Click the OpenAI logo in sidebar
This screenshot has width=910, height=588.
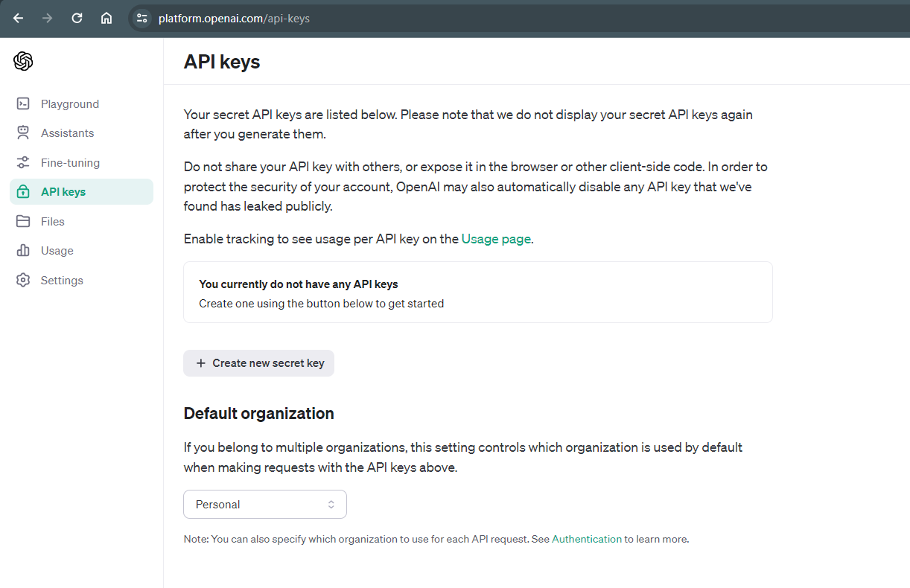(x=23, y=61)
